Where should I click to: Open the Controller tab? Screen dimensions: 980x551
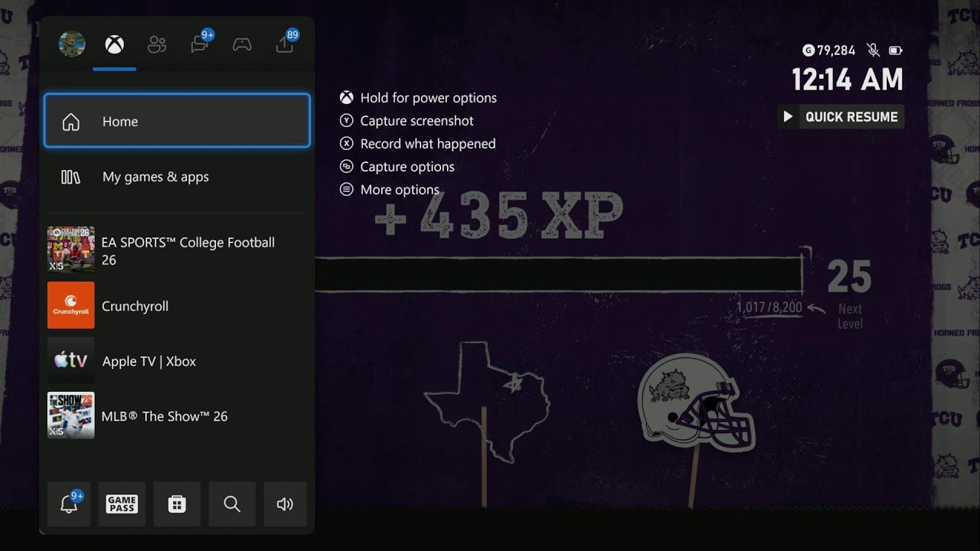tap(242, 44)
